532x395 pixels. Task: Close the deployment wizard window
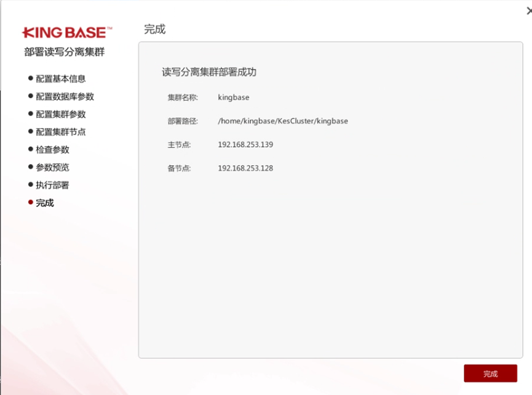pyautogui.click(x=528, y=10)
